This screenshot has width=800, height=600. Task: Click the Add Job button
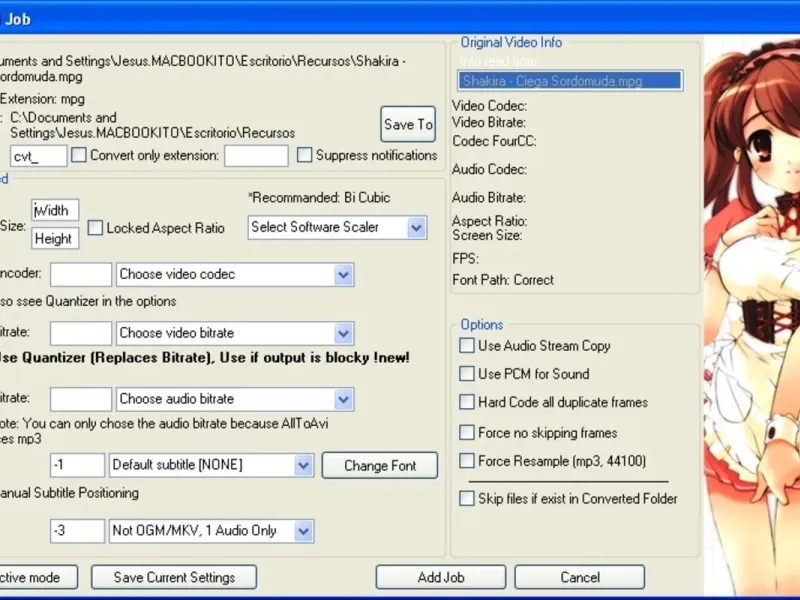441,577
